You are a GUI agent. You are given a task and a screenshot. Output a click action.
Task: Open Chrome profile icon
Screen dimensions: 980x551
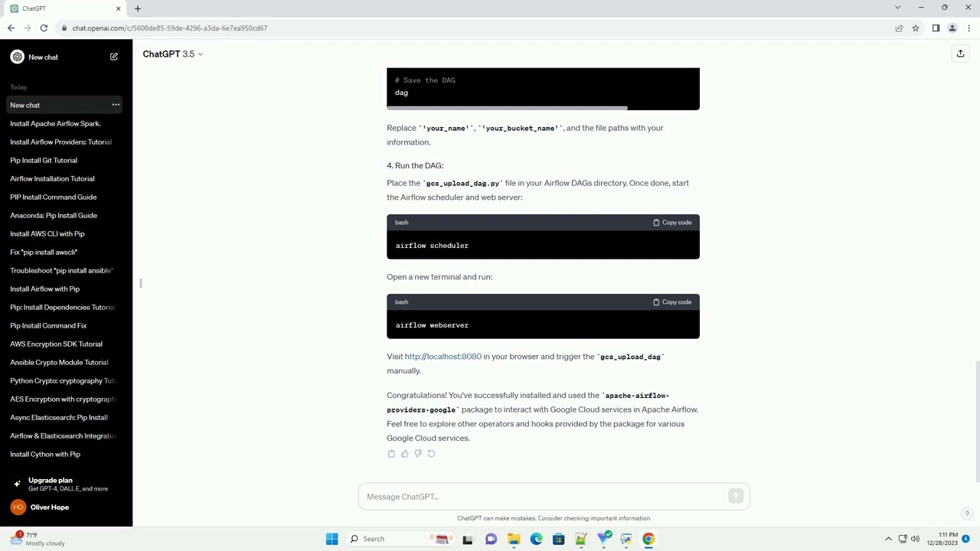point(952,28)
